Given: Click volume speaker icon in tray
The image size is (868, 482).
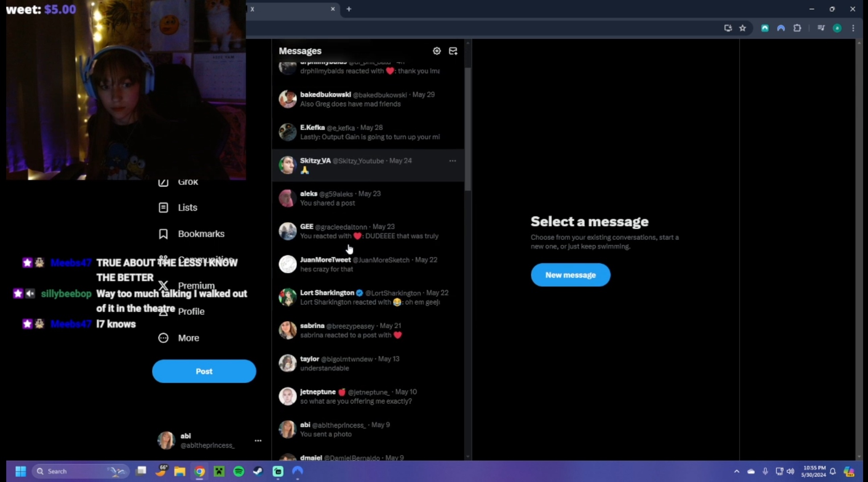Looking at the screenshot, I should (x=790, y=471).
